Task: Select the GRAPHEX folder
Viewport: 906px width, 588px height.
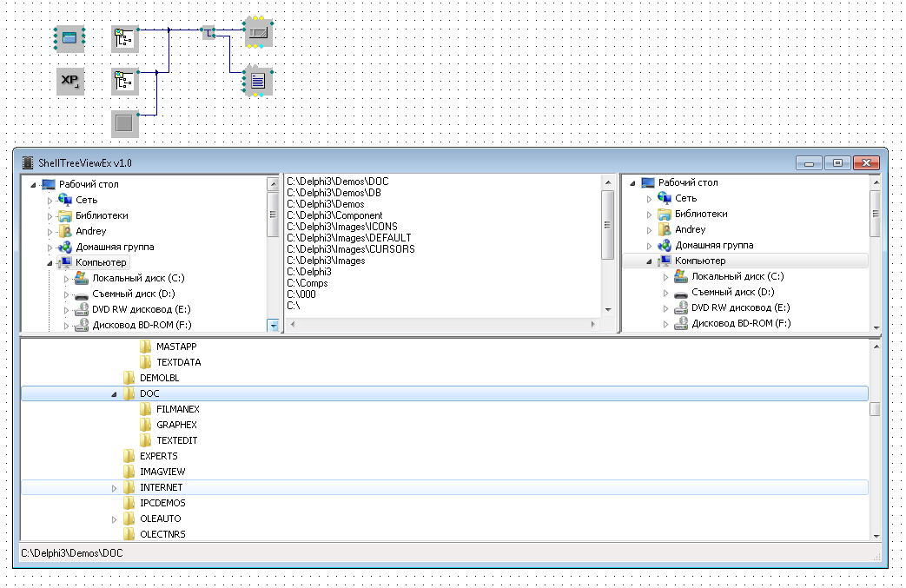Action: pyautogui.click(x=176, y=425)
